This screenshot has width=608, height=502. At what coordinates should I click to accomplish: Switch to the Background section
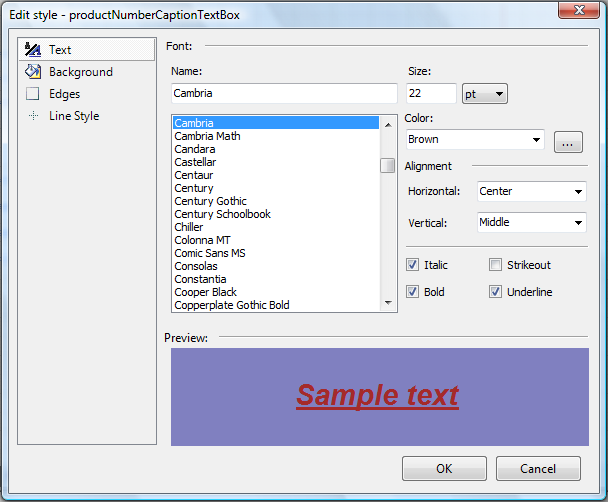(x=87, y=72)
